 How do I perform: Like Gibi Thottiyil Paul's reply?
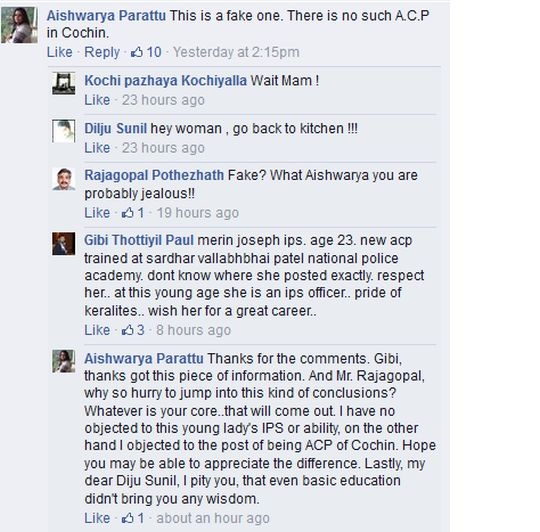(97, 330)
